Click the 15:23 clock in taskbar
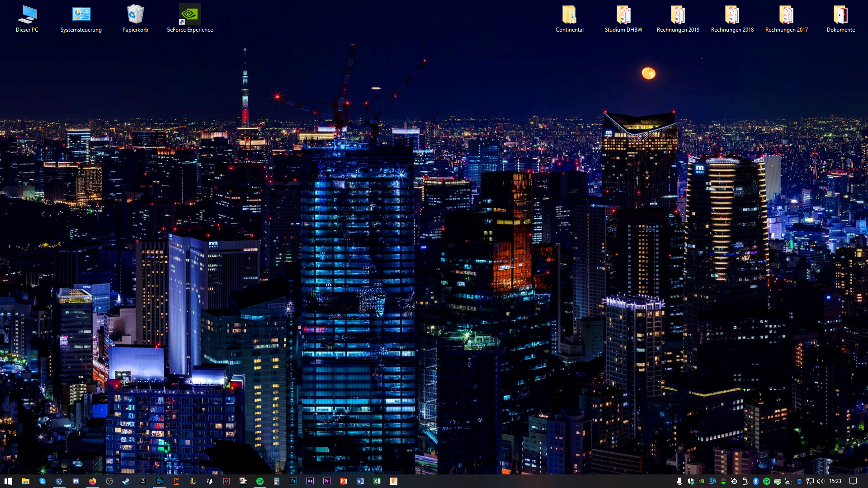 click(835, 481)
